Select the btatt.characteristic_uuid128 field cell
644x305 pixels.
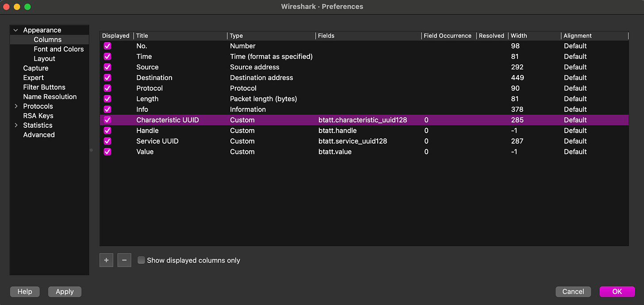363,120
